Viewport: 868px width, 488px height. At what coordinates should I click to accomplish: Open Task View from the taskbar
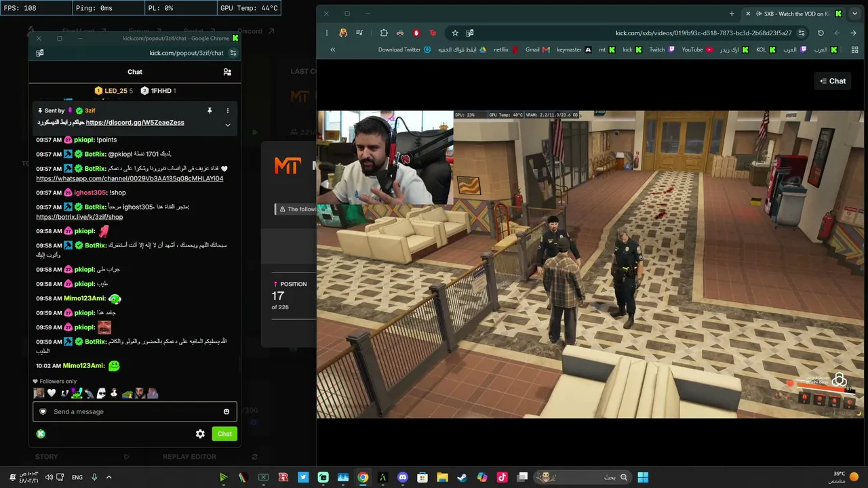point(522,477)
